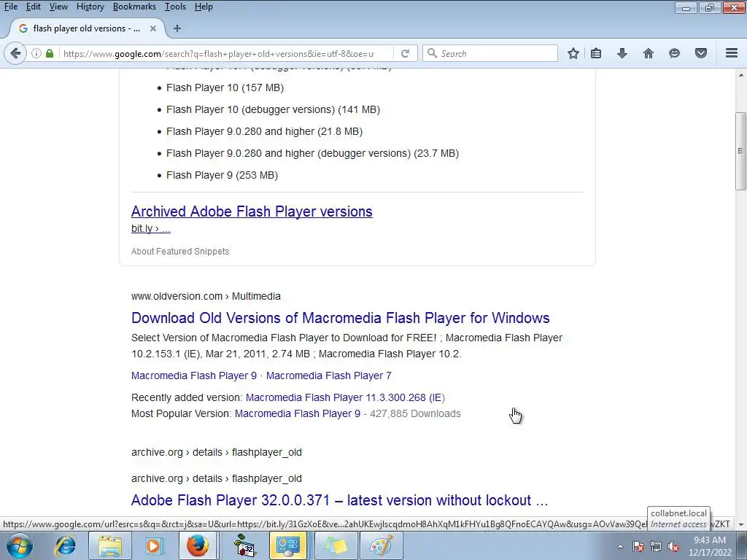Select the 'flash player old versions' tab

[86, 28]
